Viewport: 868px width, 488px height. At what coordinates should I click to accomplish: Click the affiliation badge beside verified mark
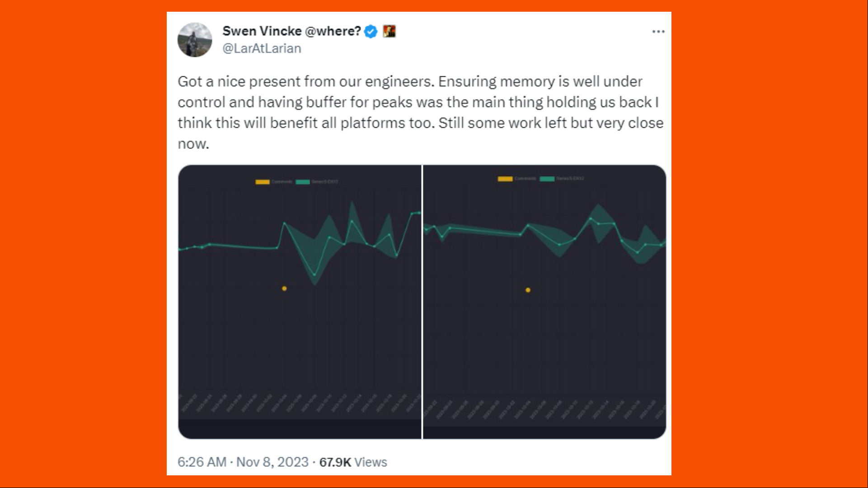click(x=389, y=31)
